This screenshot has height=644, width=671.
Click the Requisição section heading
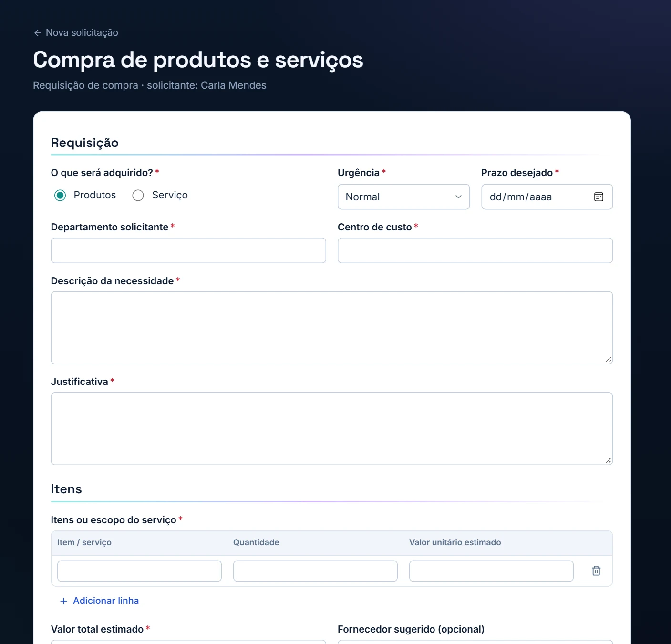coord(85,143)
